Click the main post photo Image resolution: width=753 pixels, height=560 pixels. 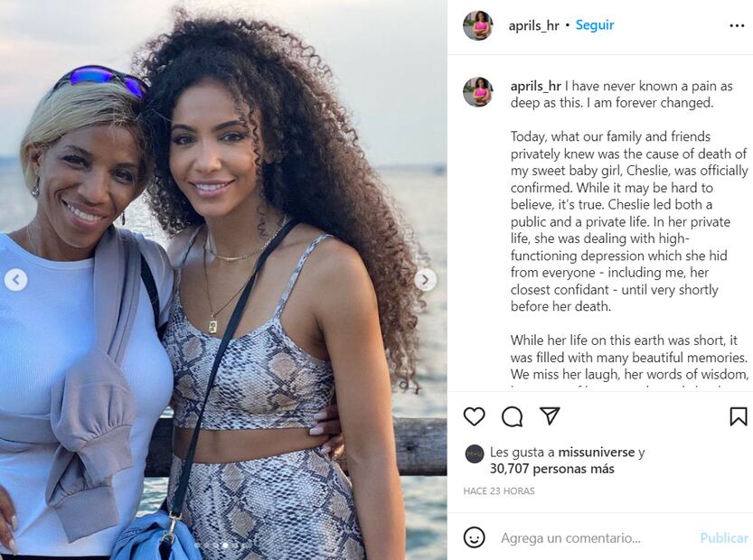pos(223,280)
